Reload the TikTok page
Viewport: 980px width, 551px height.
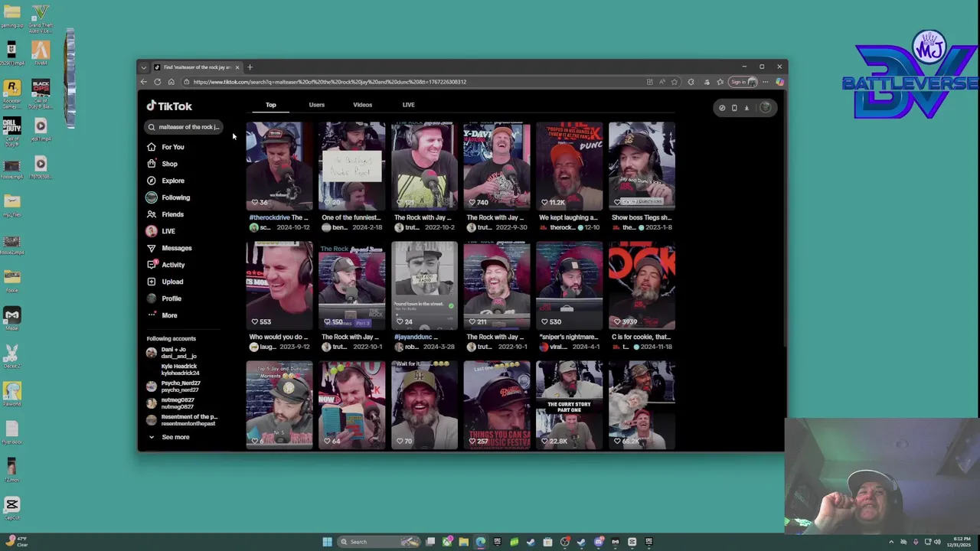[157, 82]
